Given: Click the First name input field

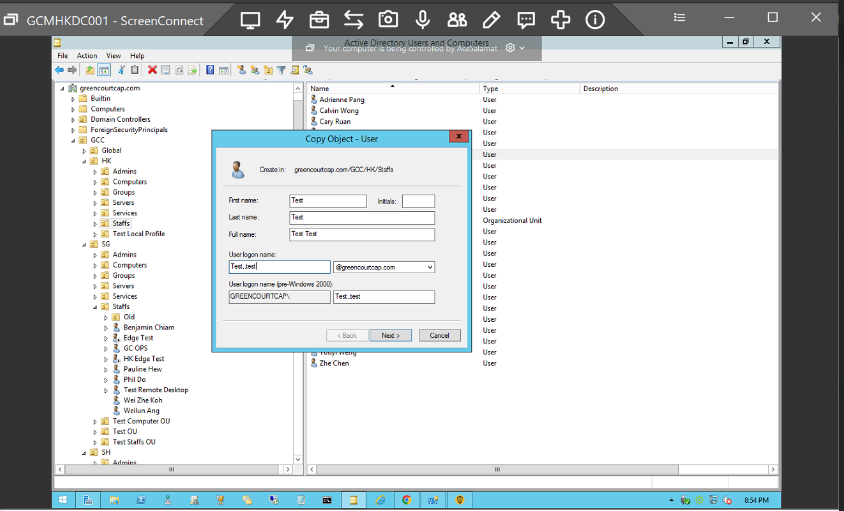Looking at the screenshot, I should click(x=328, y=201).
